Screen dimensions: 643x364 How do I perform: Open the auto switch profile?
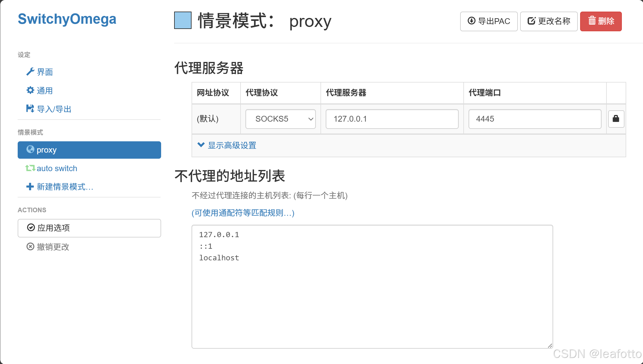point(57,169)
